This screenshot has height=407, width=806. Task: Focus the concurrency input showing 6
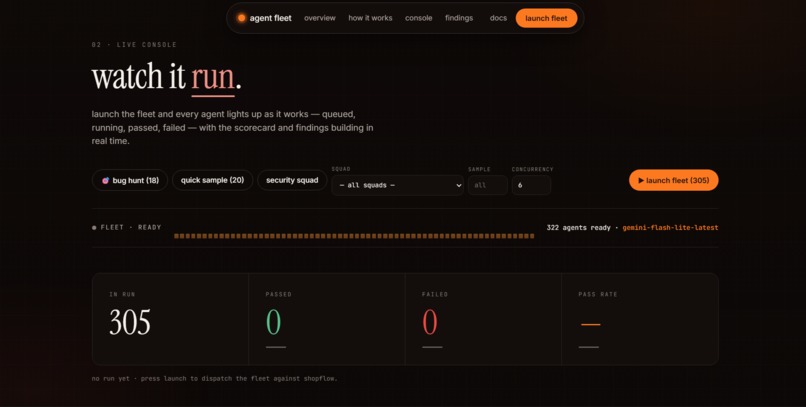531,185
